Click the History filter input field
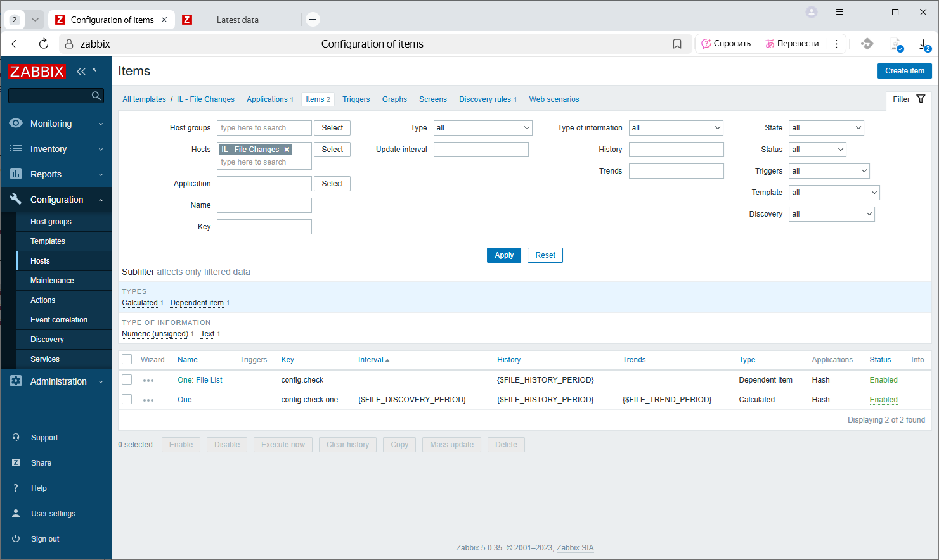939x560 pixels. click(x=677, y=150)
